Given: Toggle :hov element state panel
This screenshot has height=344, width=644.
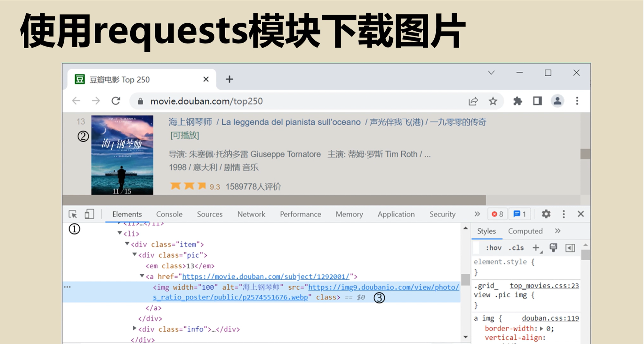Looking at the screenshot, I should pyautogui.click(x=493, y=248).
